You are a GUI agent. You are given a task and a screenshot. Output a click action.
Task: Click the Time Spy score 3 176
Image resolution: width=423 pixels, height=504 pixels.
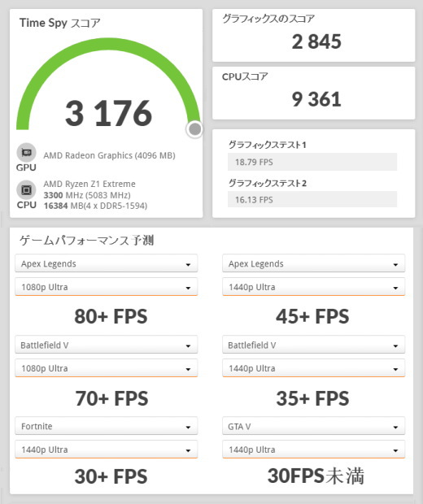coord(108,113)
